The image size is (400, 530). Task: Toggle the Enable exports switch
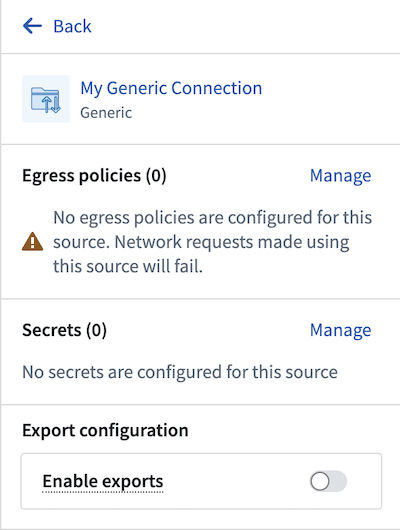pyautogui.click(x=328, y=481)
